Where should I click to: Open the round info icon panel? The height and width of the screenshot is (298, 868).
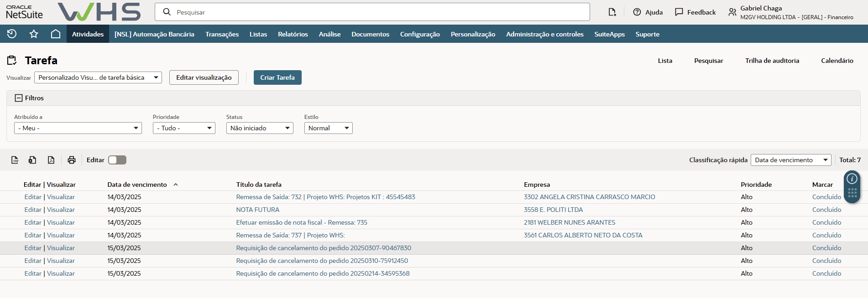point(852,179)
